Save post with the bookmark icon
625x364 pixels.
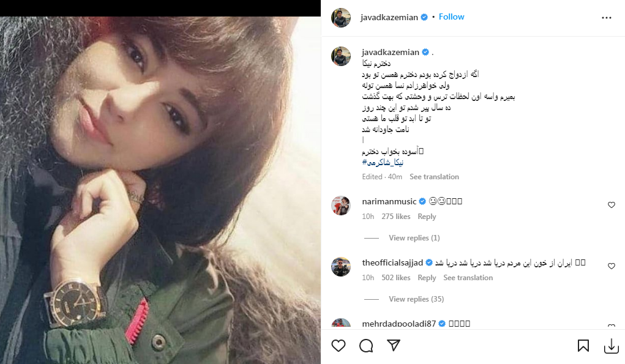583,346
